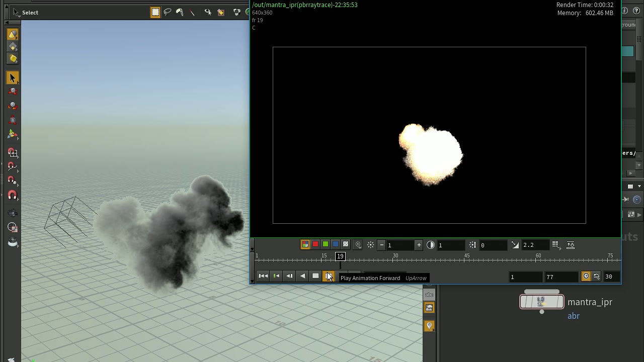Image resolution: width=644 pixels, height=362 pixels.
Task: Select the objects mode icon in left toolbar
Action: [x=13, y=35]
